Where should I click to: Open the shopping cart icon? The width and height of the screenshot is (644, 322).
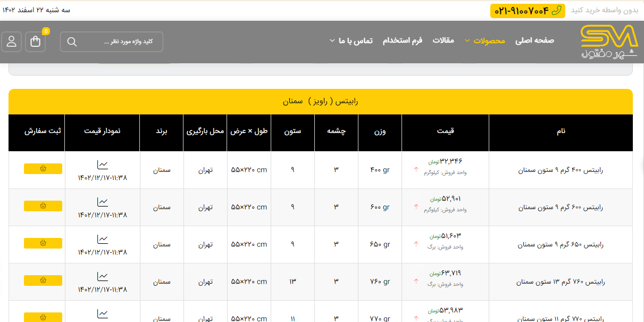point(36,42)
